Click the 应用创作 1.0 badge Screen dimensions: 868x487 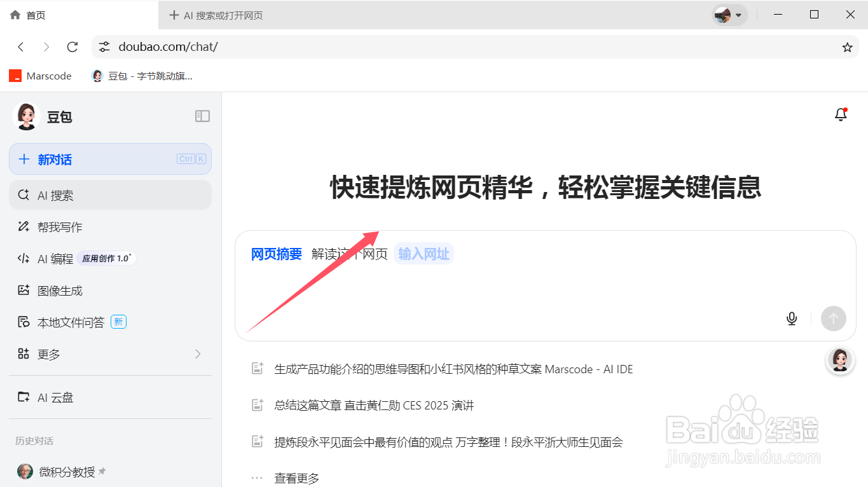tap(106, 258)
